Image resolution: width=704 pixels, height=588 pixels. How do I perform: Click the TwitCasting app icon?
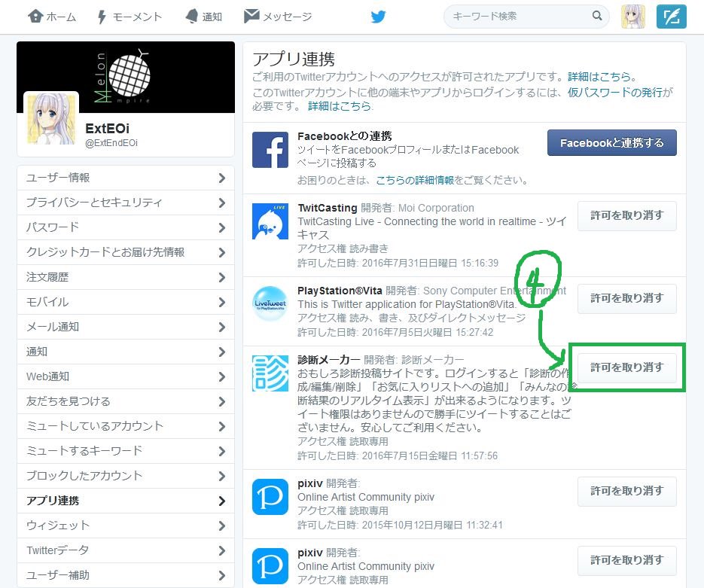click(270, 221)
